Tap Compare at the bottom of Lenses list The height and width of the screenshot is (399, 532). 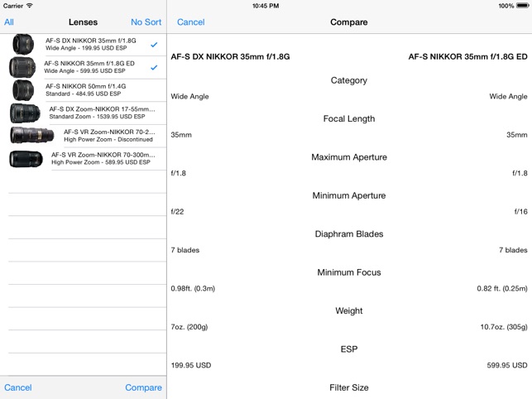(143, 387)
